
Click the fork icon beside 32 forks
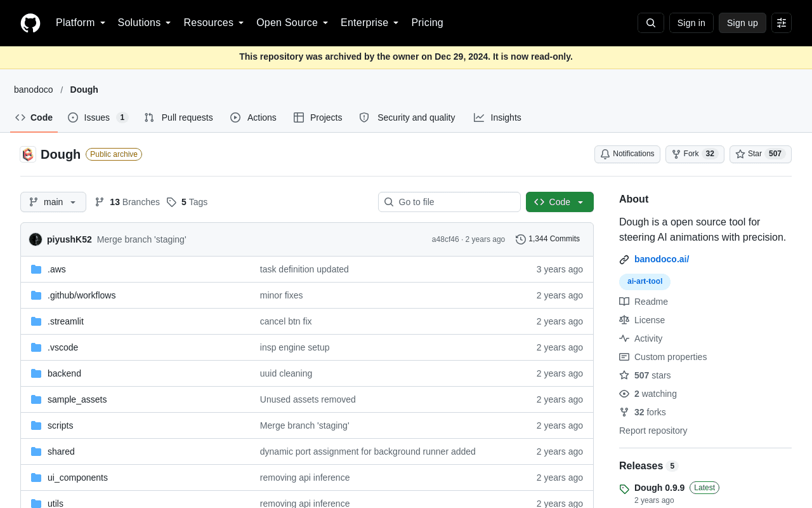624,412
